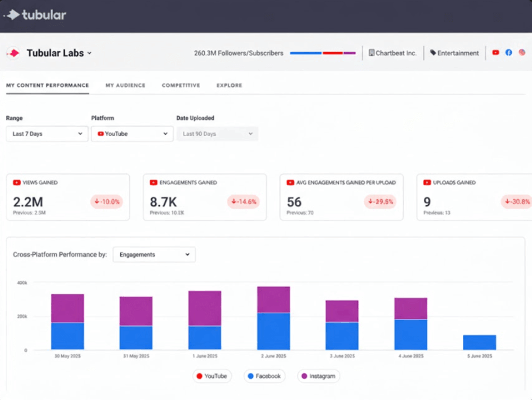
Task: Click the Tubular Labs account avatar icon
Action: pyautogui.click(x=13, y=53)
